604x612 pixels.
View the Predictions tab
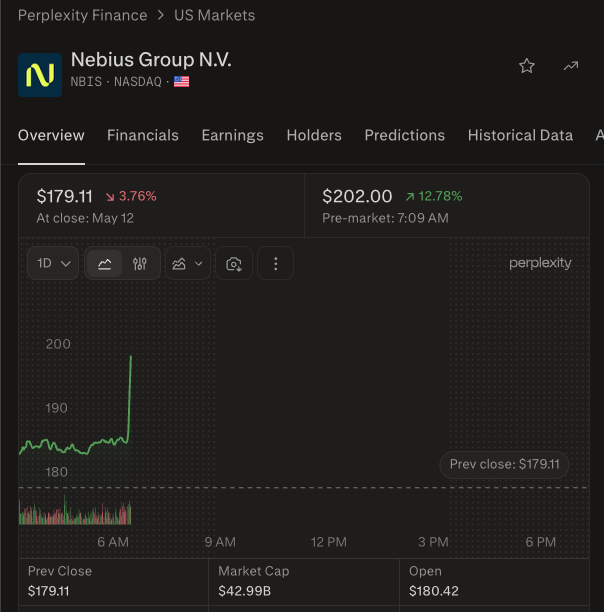tap(405, 135)
